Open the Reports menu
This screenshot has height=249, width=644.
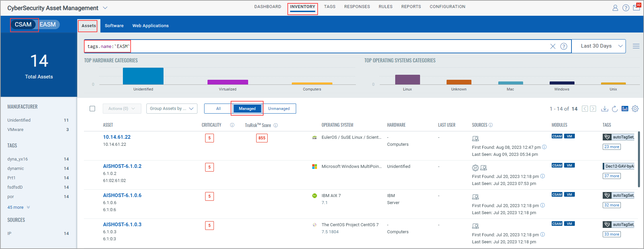411,7
